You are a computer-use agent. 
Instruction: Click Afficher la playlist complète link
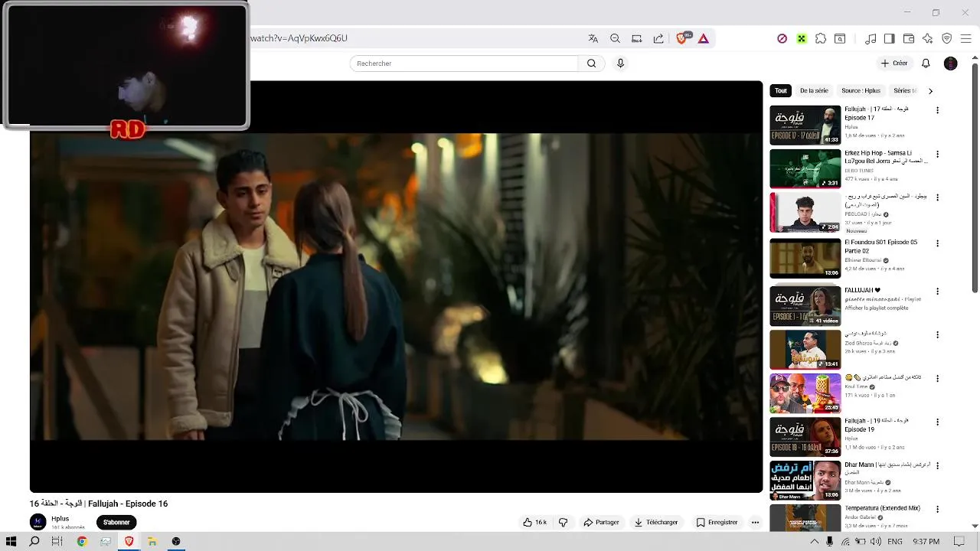(x=876, y=308)
